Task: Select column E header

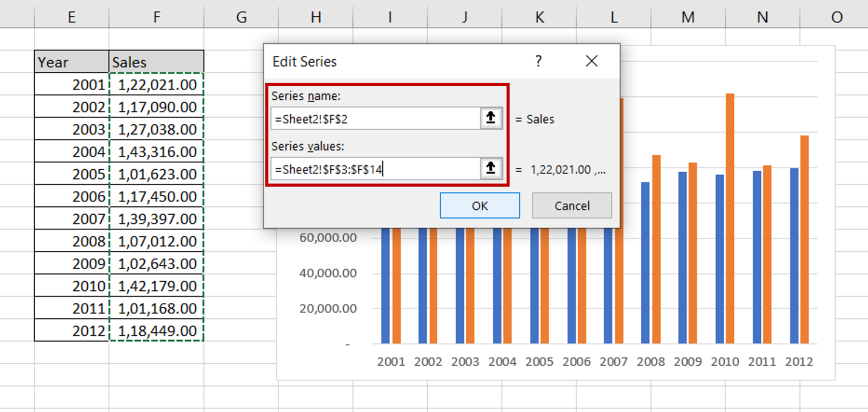Action: click(71, 17)
